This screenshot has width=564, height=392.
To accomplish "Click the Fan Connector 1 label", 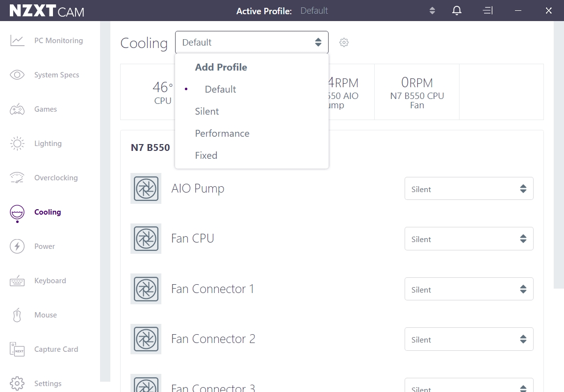I will pyautogui.click(x=212, y=289).
